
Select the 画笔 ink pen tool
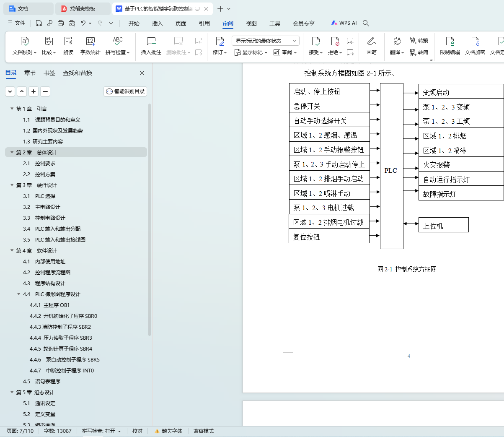point(372,46)
